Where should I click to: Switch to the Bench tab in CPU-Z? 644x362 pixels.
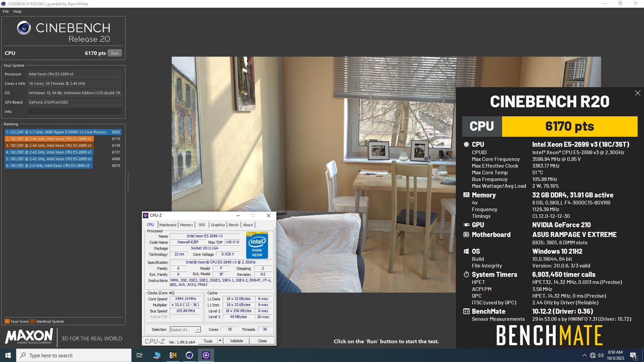click(x=234, y=225)
